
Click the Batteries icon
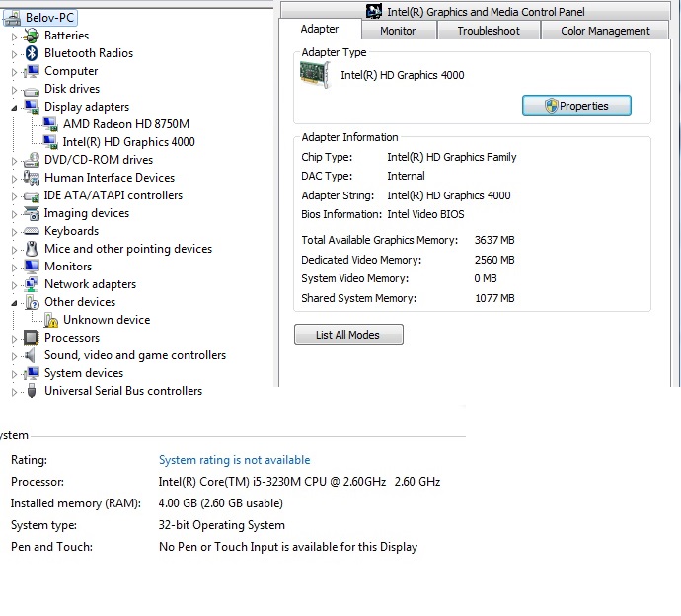click(32, 36)
